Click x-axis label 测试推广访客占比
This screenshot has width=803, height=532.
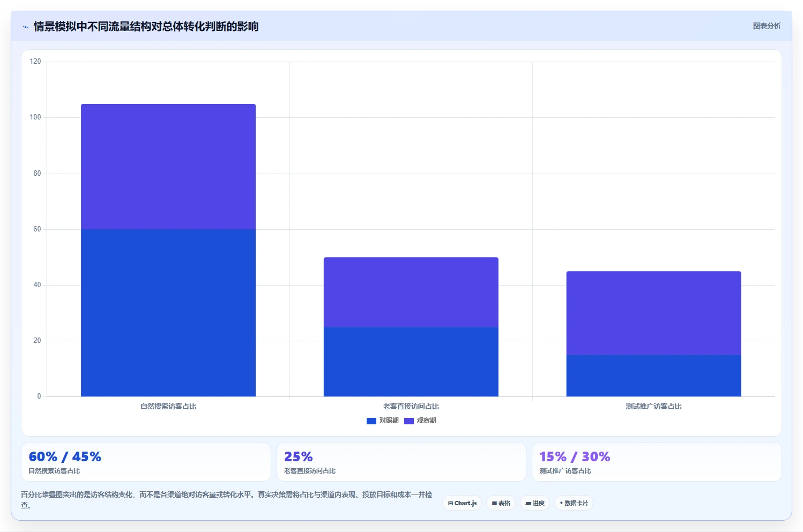click(653, 406)
